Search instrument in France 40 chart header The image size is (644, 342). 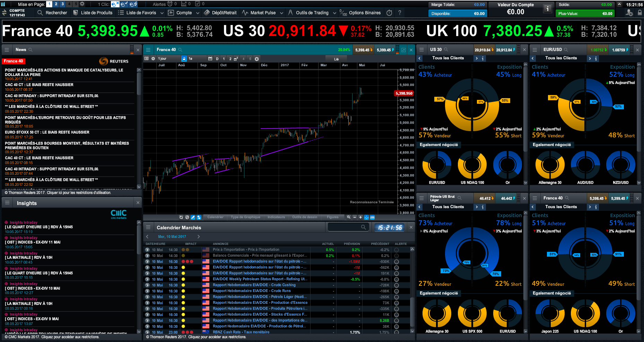(x=180, y=50)
